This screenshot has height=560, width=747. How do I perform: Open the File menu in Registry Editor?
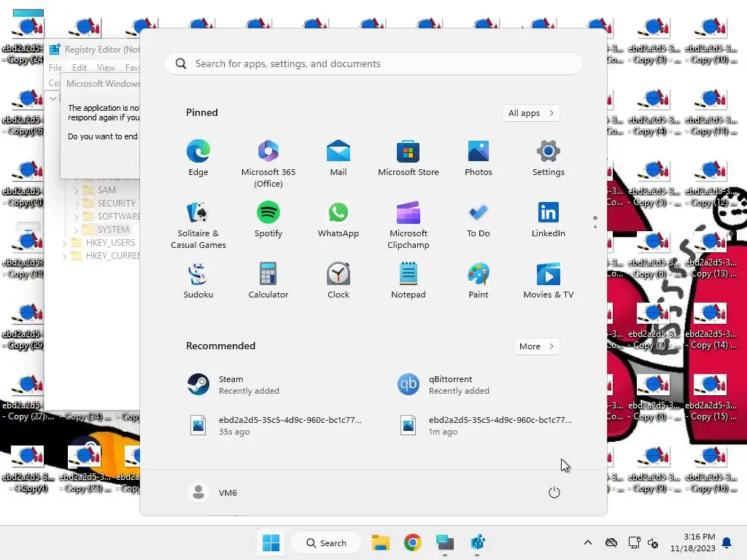pyautogui.click(x=55, y=68)
